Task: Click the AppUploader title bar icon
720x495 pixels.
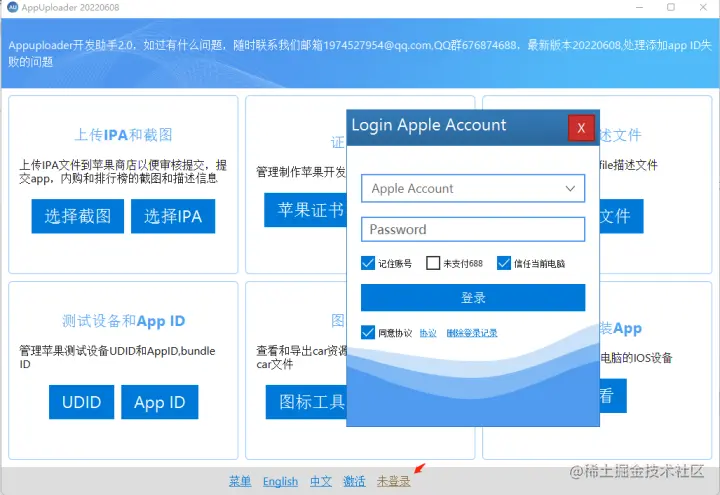Action: [12, 7]
